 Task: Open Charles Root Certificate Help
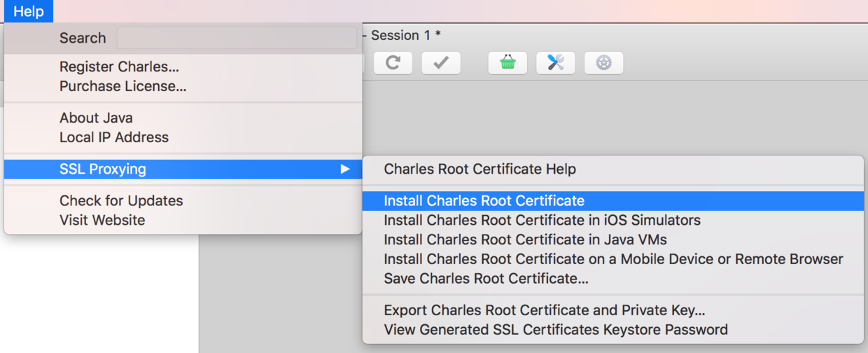(x=613, y=169)
